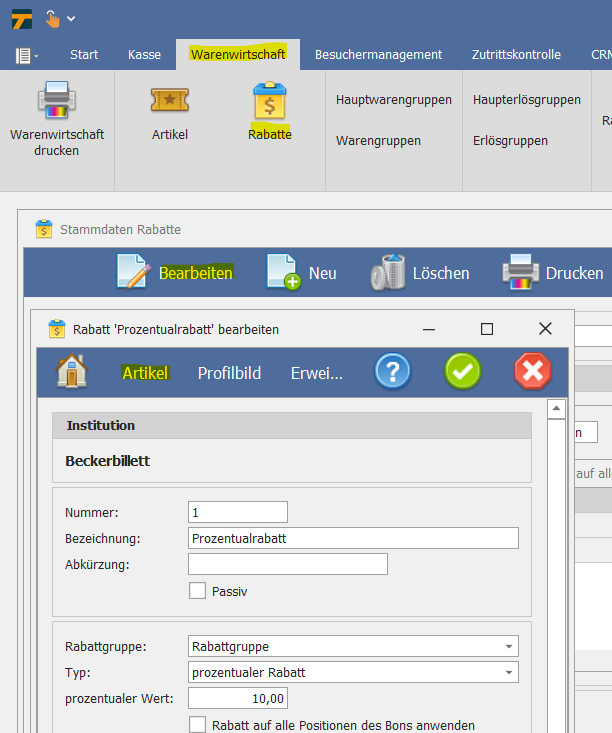Open Hauptwarengruppen
Viewport: 612px width, 733px height.
tap(394, 100)
